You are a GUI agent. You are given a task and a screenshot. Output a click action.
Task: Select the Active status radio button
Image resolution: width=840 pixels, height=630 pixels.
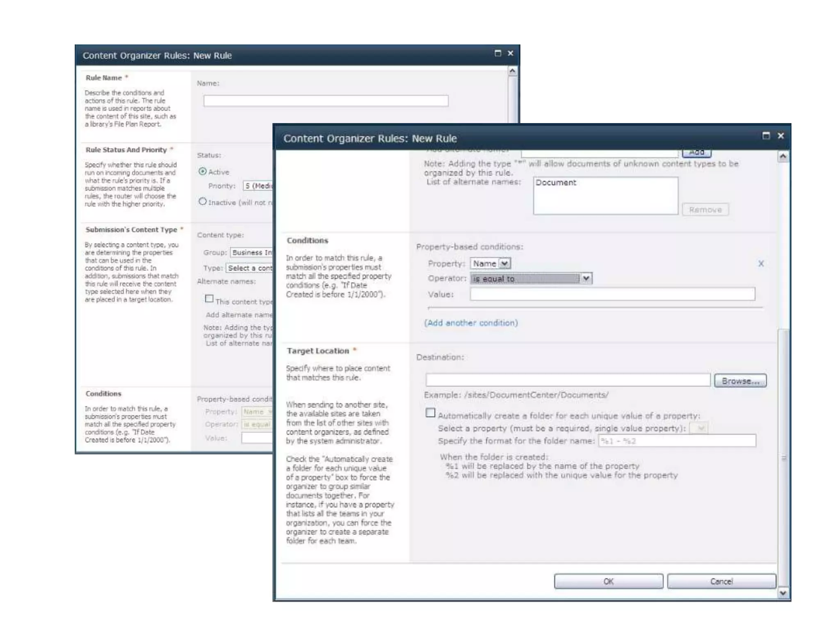(x=203, y=171)
